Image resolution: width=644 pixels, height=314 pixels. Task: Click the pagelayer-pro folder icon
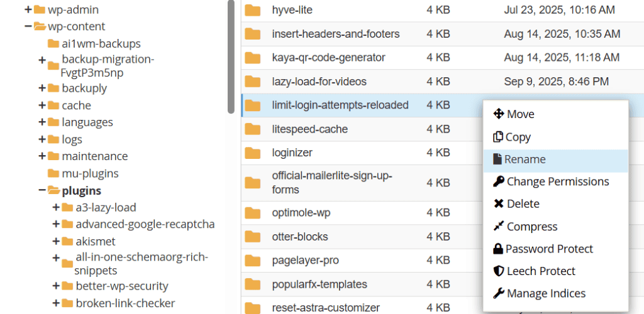(x=253, y=261)
